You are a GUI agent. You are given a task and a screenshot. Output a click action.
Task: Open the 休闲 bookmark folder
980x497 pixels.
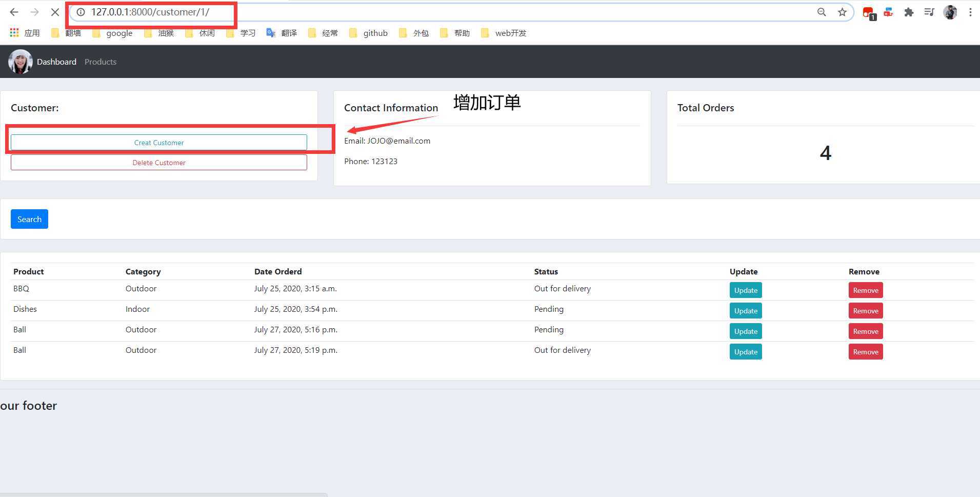tap(200, 33)
